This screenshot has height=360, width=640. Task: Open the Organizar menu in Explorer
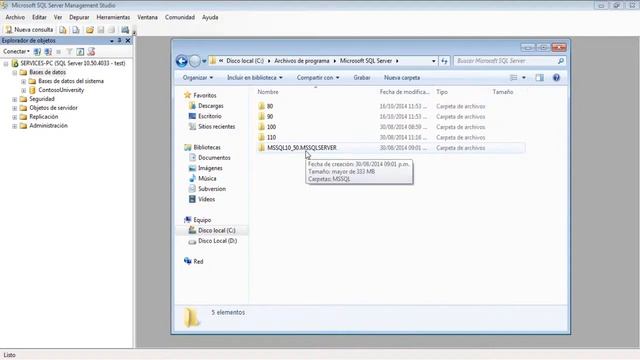[198, 78]
